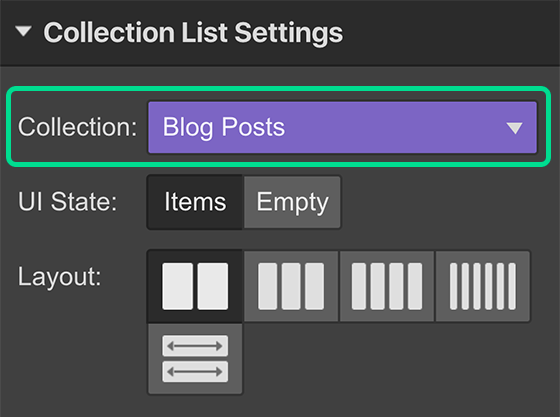Screen dimensions: 560x417
Task: Choose the three-column layout icon
Action: 291,286
